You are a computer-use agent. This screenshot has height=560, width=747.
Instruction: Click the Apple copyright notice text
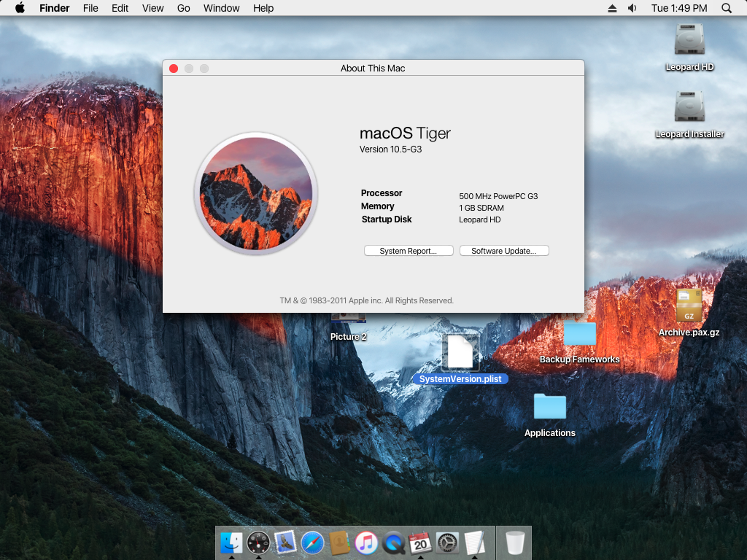pyautogui.click(x=366, y=300)
